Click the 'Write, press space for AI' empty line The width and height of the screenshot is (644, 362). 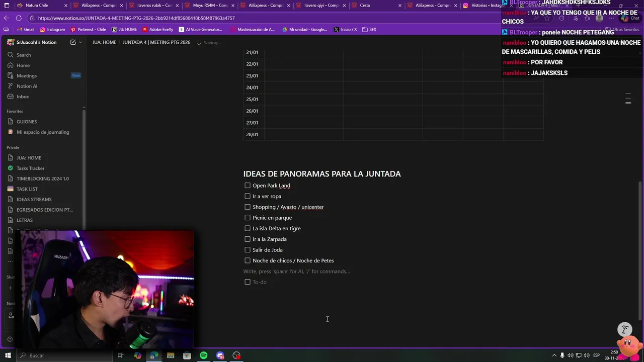tap(296, 271)
